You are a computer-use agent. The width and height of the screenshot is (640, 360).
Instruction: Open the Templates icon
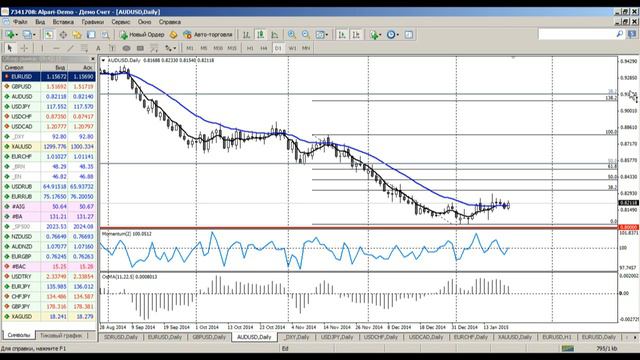[x=409, y=35]
